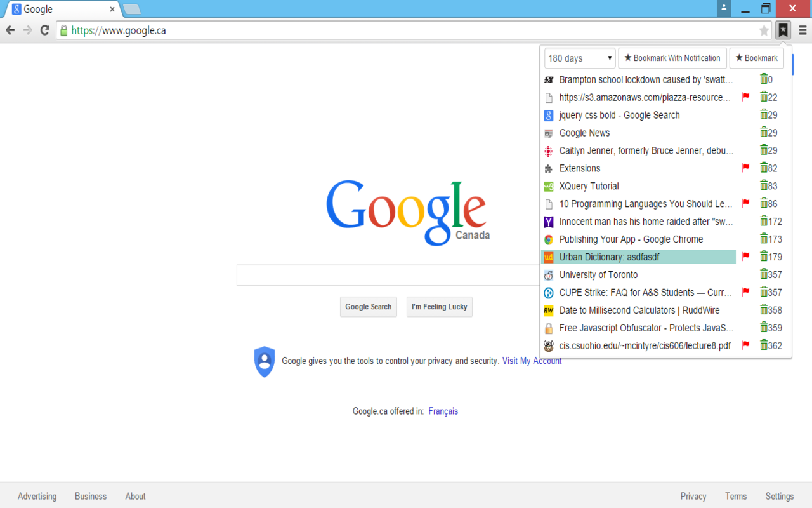This screenshot has height=508, width=812.
Task: Delete the CUPE Strike FAQ bookmark
Action: click(764, 292)
